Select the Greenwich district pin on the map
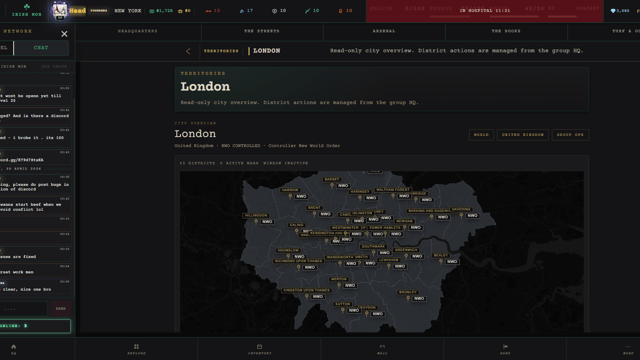Image resolution: width=640 pixels, height=360 pixels. point(406,256)
